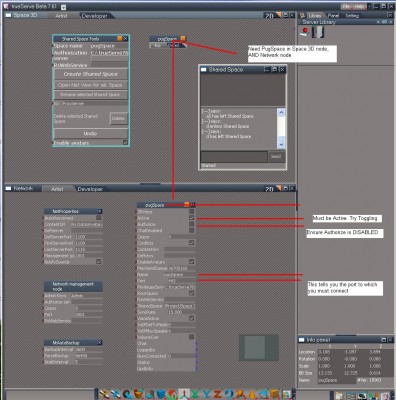Click the chat message input box
The image size is (396, 400).
[234, 156]
